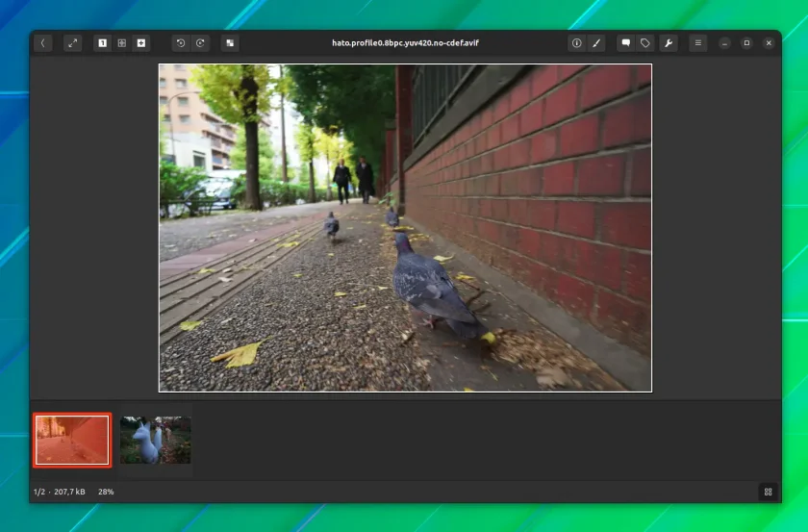This screenshot has width=808, height=532.
Task: Click the main pigeon image in the viewer
Action: 405,228
